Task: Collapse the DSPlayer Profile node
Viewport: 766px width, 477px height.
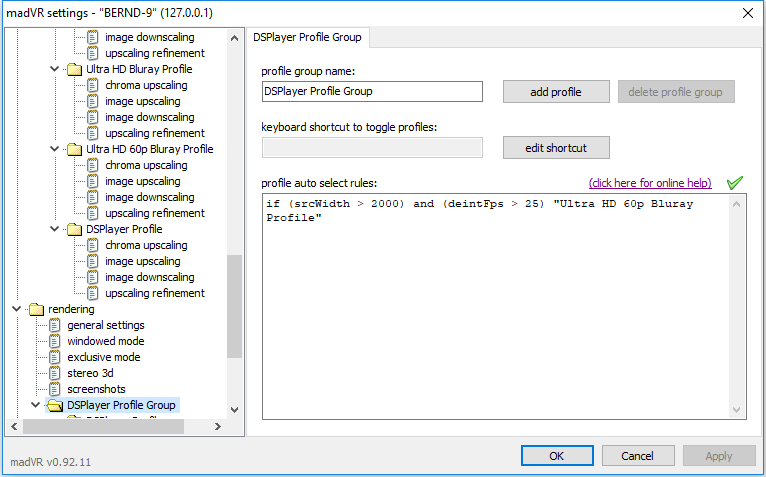Action: point(55,229)
